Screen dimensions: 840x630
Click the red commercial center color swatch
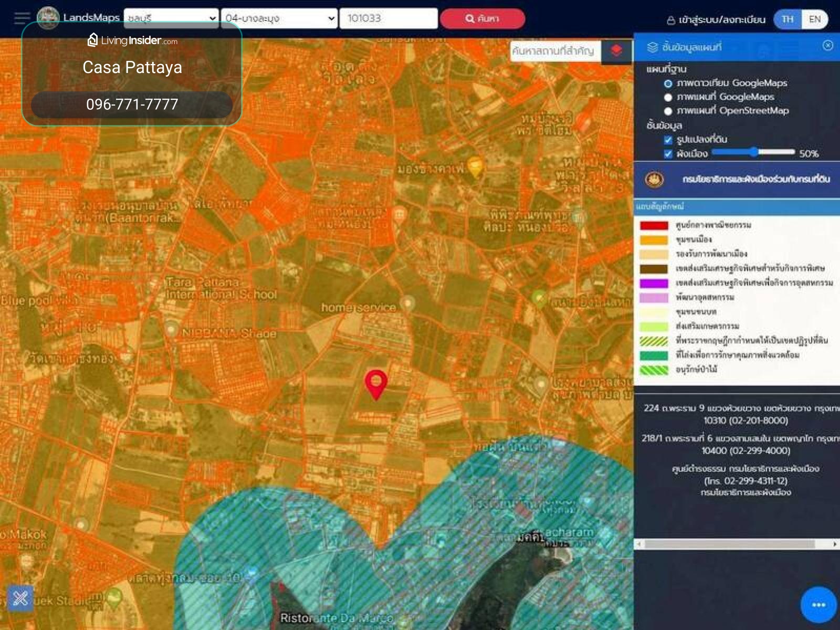point(654,226)
